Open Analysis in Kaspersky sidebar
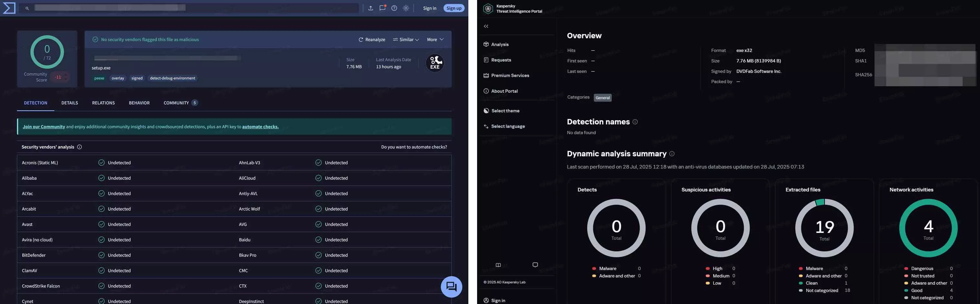980x304 pixels. [x=496, y=45]
